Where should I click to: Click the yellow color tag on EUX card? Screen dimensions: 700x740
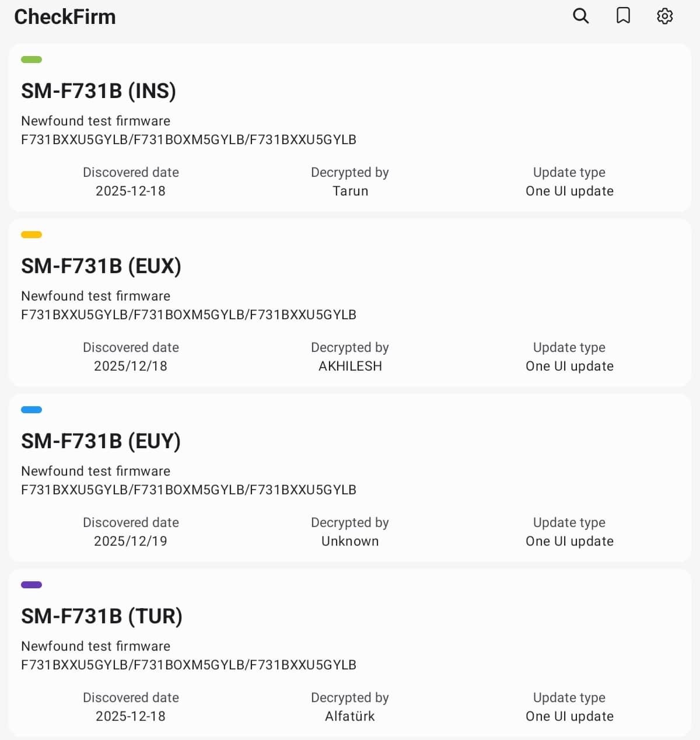click(x=32, y=235)
